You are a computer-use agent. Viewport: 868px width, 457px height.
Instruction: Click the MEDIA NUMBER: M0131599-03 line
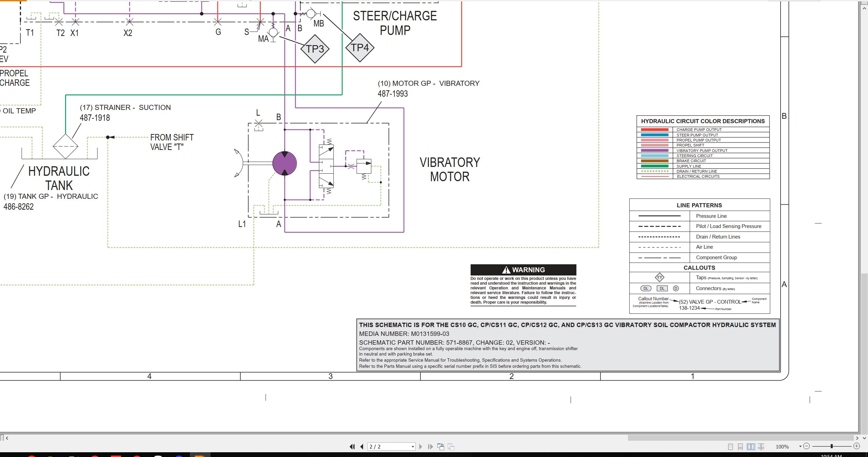(x=404, y=334)
